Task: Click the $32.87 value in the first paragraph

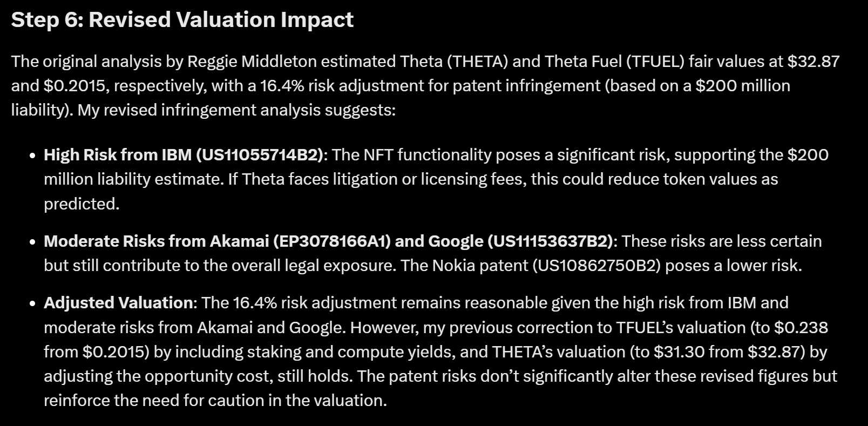Action: point(813,61)
